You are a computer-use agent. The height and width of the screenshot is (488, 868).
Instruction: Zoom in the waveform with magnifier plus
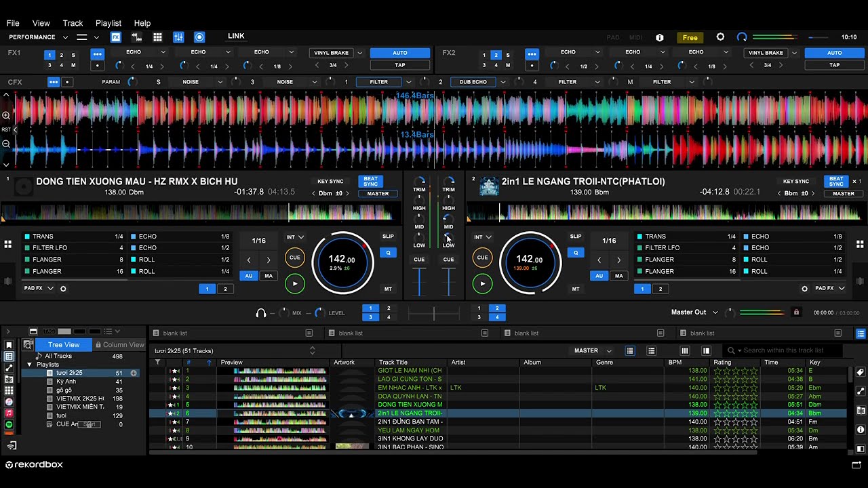[6, 115]
